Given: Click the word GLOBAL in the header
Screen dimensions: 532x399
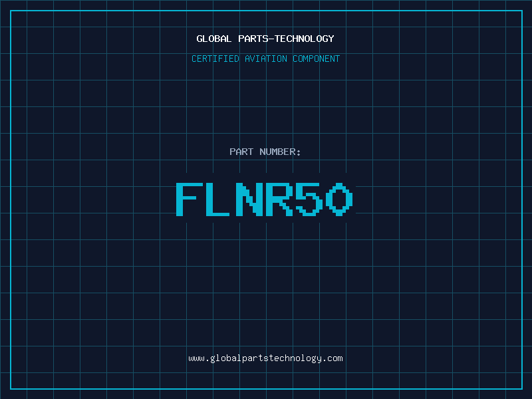Looking at the screenshot, I should (213, 39).
